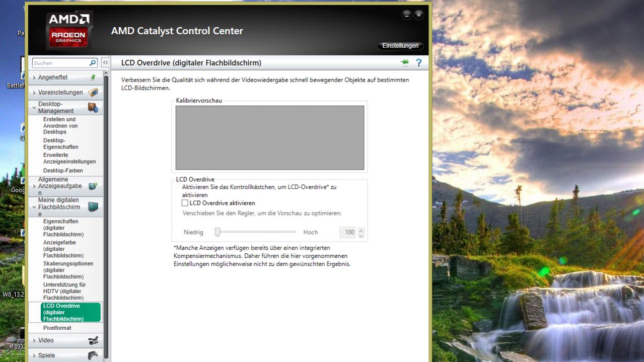
Task: Increase overdrive value with stepper up arrow
Action: point(361,230)
